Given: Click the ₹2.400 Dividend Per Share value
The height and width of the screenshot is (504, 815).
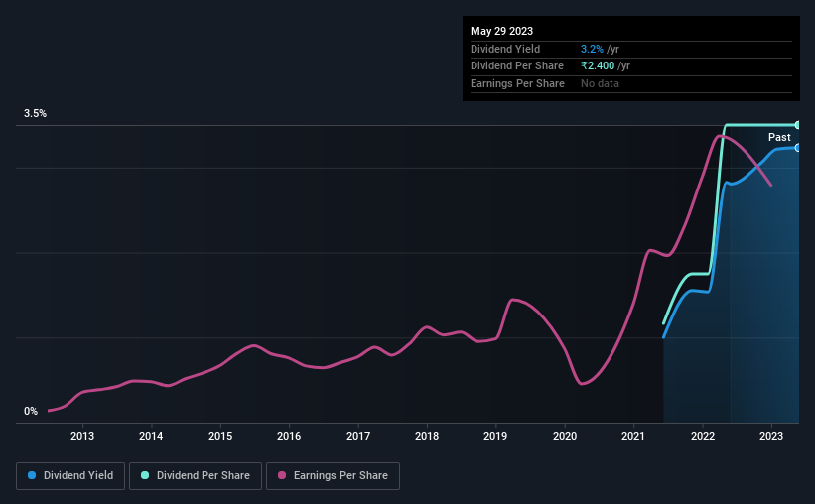Looking at the screenshot, I should click(598, 65).
